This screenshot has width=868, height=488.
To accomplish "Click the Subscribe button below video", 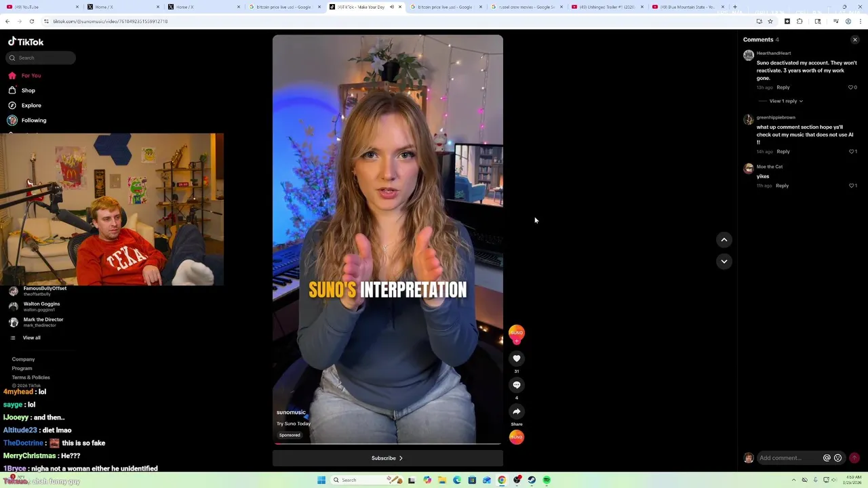I will point(387,458).
